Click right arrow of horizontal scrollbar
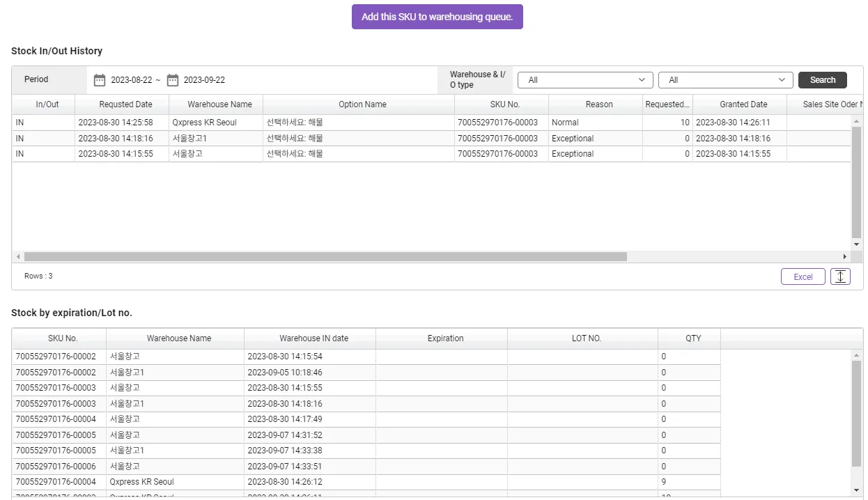 tap(845, 257)
